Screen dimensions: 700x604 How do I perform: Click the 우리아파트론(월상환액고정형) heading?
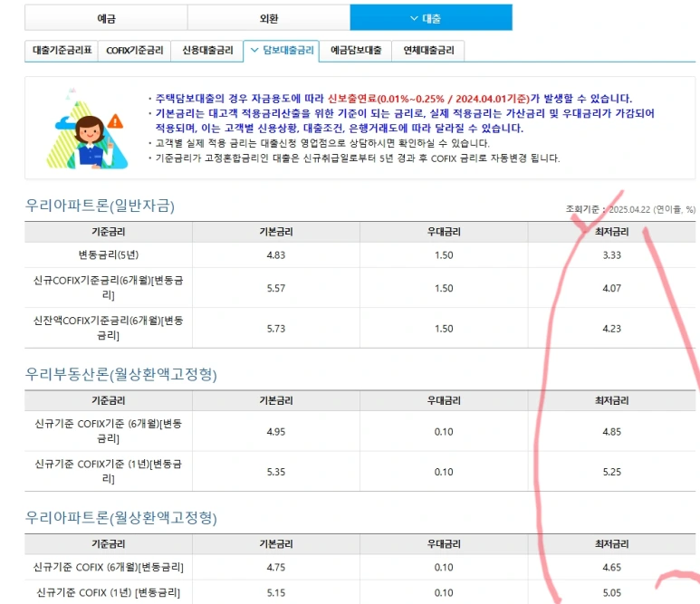121,518
